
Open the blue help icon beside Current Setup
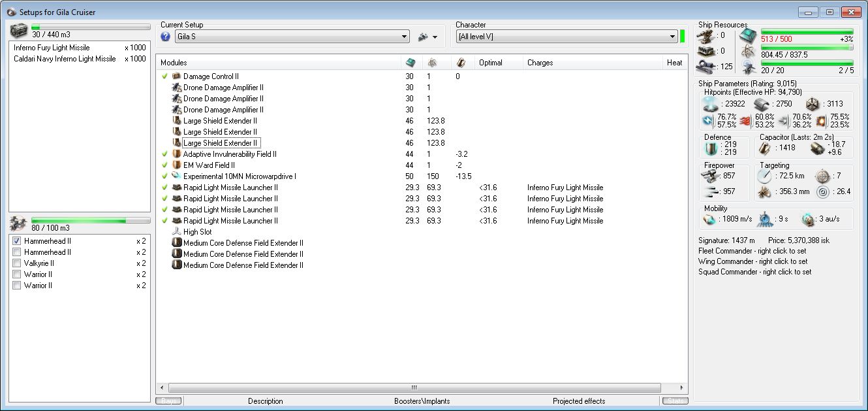[x=166, y=37]
